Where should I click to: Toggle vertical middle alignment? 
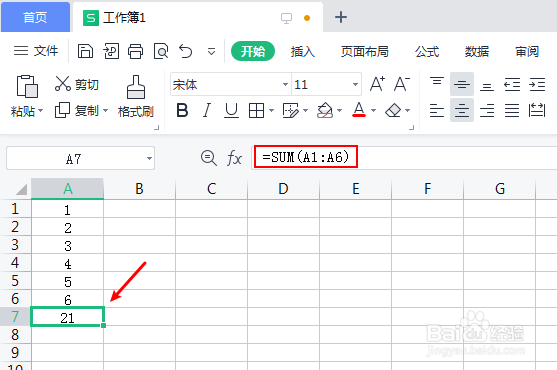(x=462, y=84)
